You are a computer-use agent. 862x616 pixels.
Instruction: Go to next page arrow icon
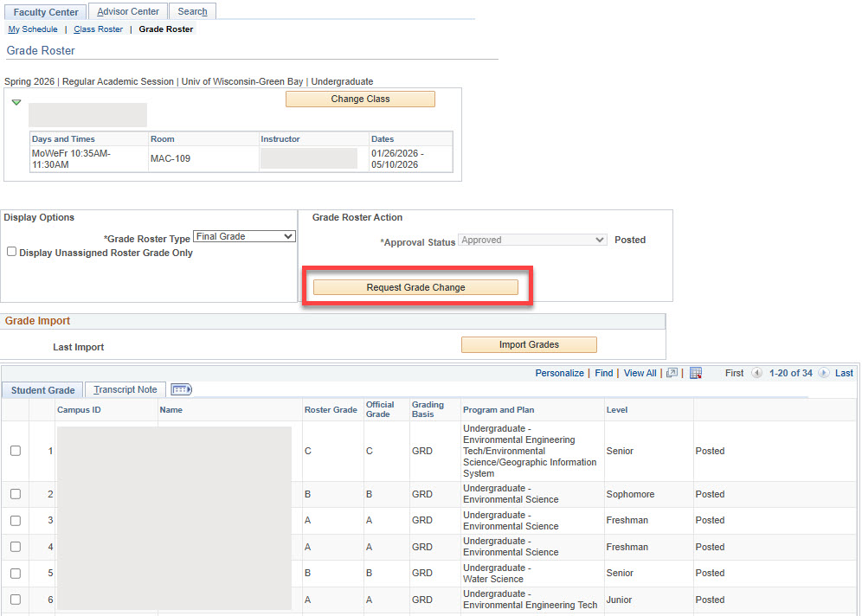[824, 373]
